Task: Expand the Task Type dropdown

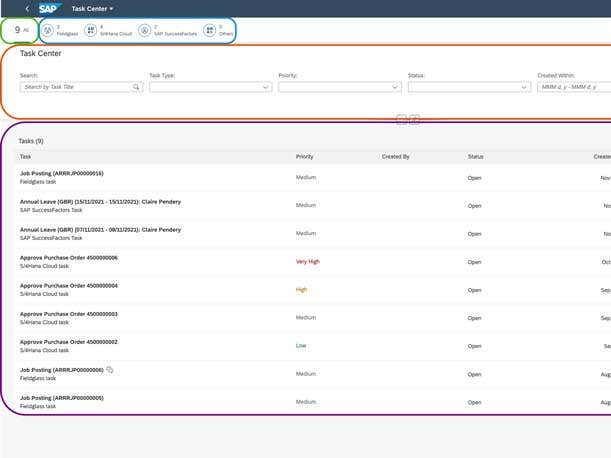Action: [x=265, y=87]
